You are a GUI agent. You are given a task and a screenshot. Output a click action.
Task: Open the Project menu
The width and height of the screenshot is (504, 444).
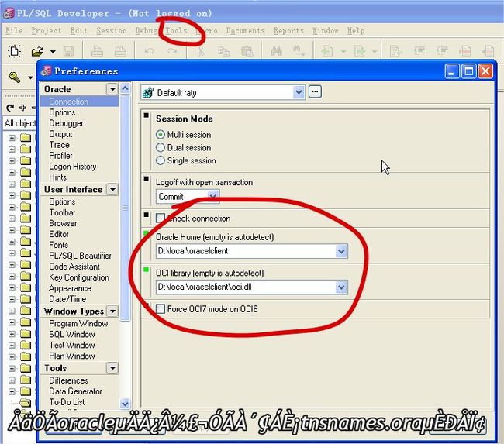47,30
